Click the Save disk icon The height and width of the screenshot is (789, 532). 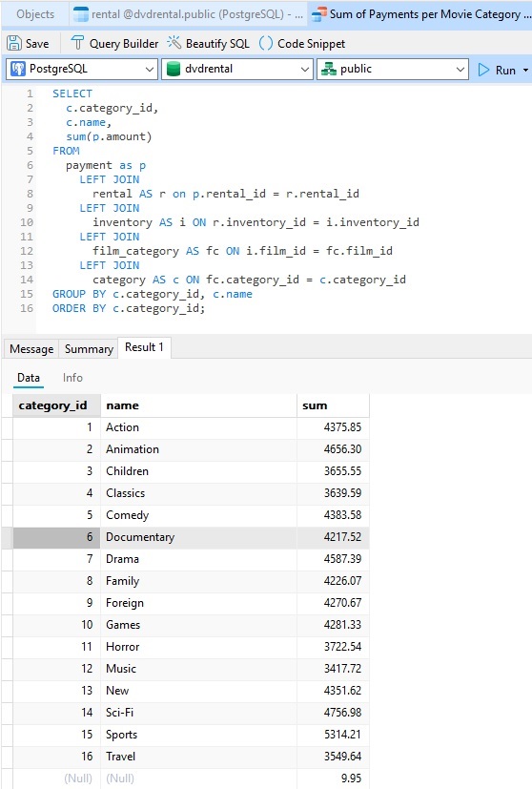pos(14,43)
